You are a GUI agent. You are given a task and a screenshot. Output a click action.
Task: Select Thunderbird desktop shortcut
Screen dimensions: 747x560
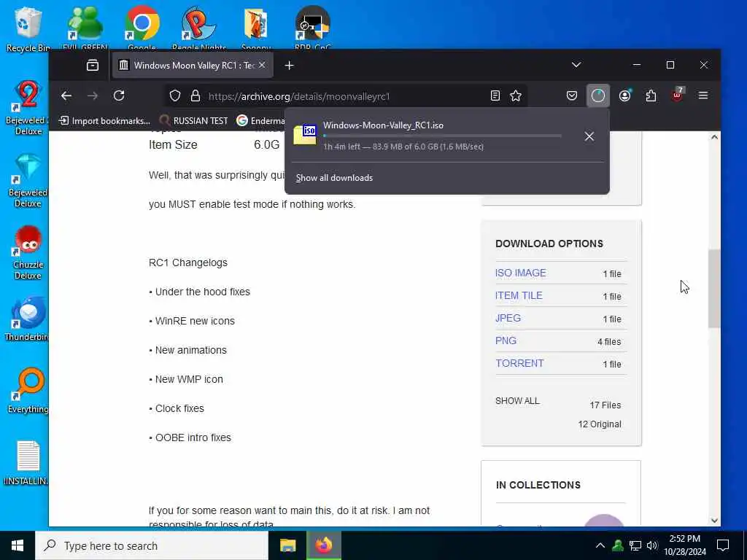tap(27, 319)
